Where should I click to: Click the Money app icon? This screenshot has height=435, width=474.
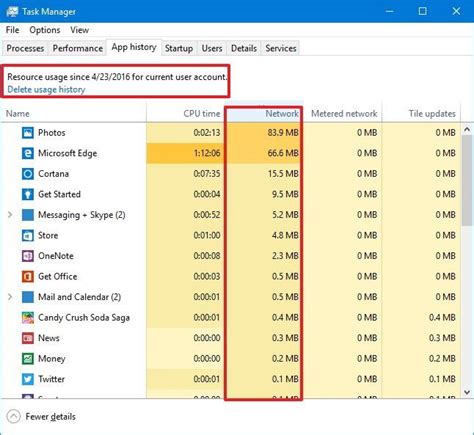pyautogui.click(x=28, y=359)
